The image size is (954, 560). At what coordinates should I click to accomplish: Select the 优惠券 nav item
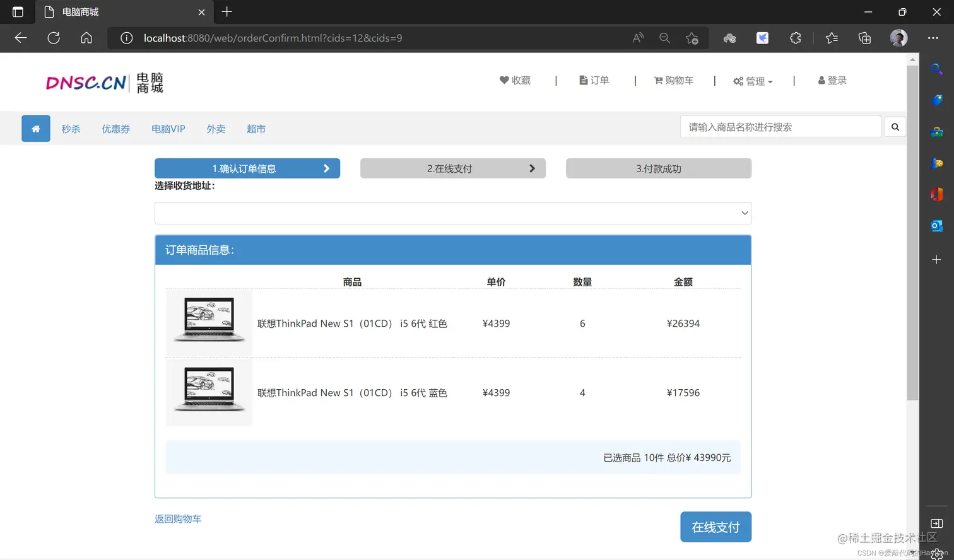pos(116,129)
